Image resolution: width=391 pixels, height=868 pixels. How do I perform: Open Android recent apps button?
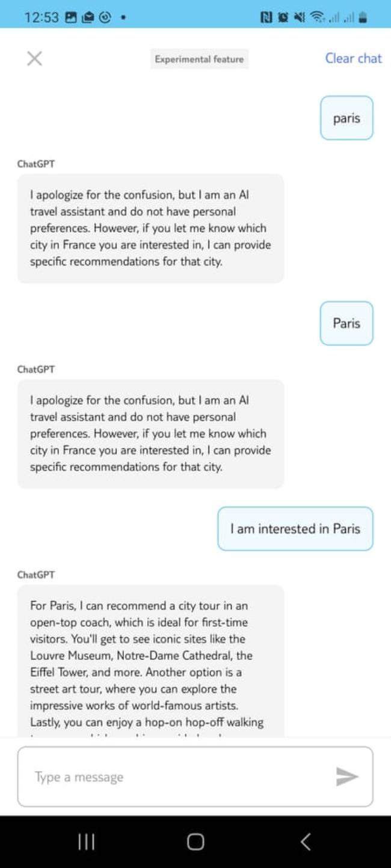click(x=86, y=842)
